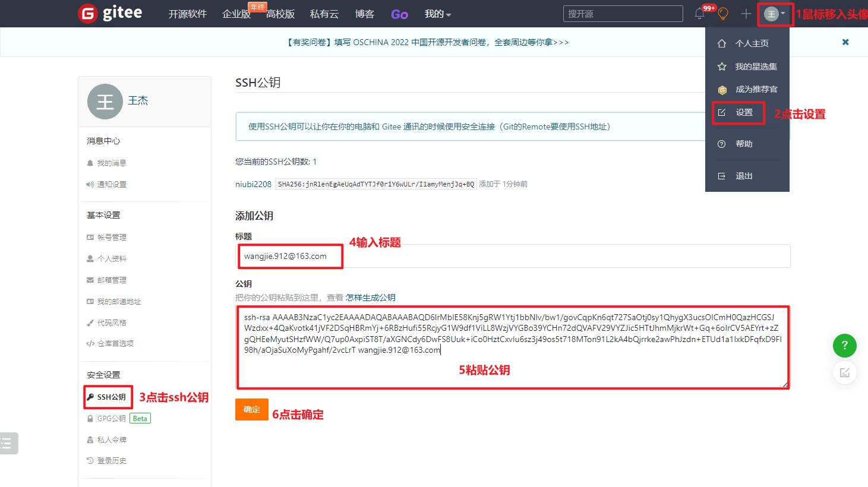868x487 pixels.
Task: Open the user avatar dropdown
Action: click(775, 14)
